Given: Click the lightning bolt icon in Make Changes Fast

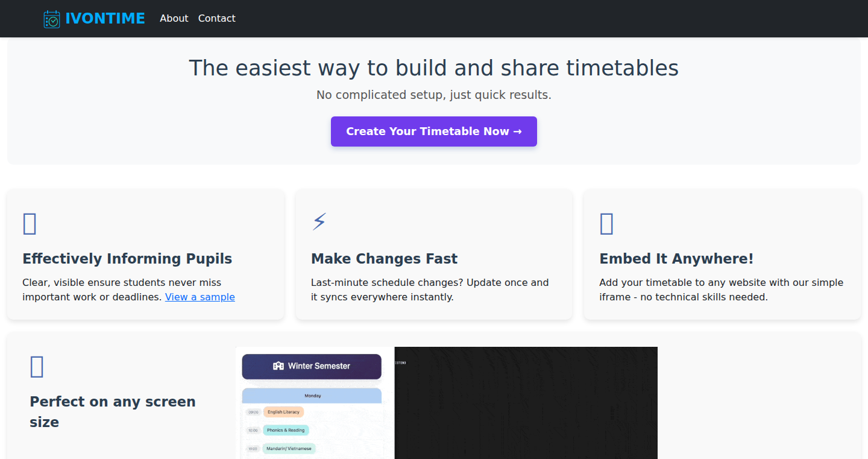Looking at the screenshot, I should 319,222.
